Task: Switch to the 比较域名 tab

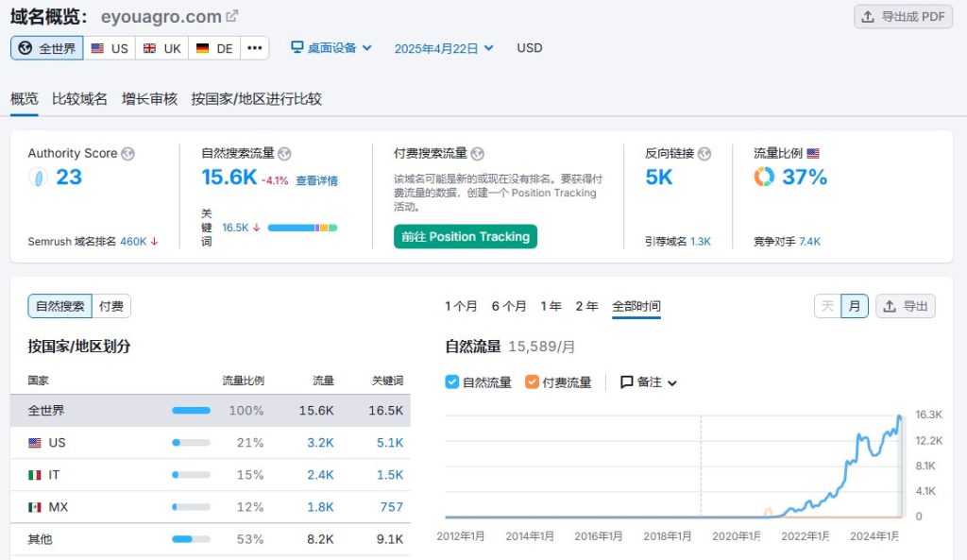Action: (79, 98)
